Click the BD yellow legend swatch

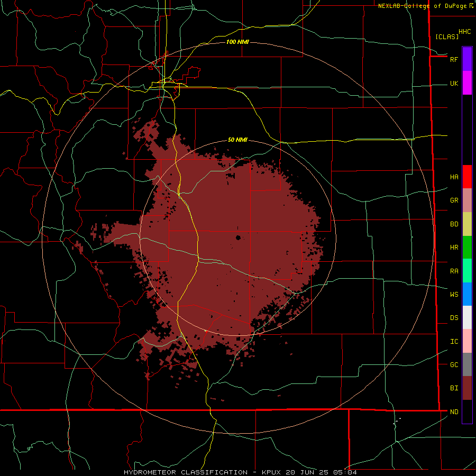pos(467,224)
